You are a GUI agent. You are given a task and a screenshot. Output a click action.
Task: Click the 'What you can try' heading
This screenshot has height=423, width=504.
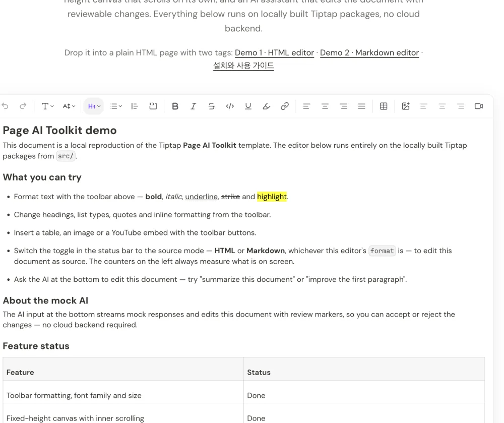[42, 177]
